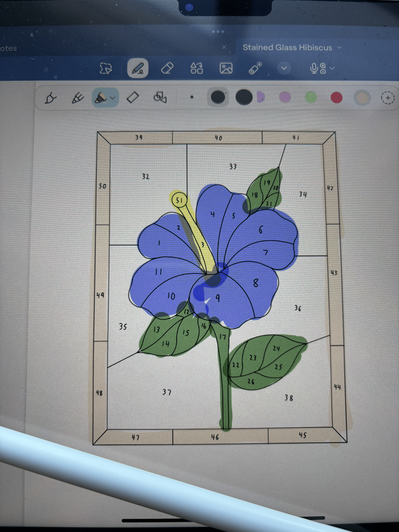Image resolution: width=399 pixels, height=532 pixels.
Task: Tap the border piece labeled '40'
Action: tap(218, 138)
